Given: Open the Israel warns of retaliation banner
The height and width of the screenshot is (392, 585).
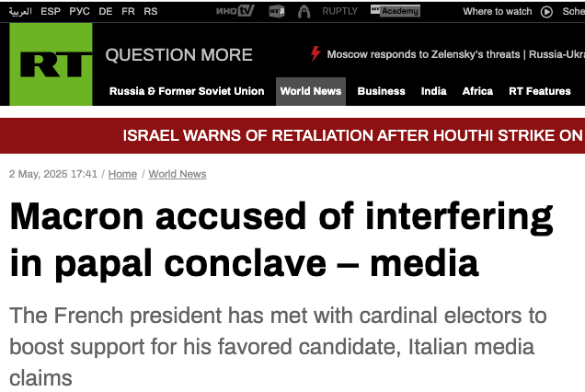Looking at the screenshot, I should coord(354,135).
